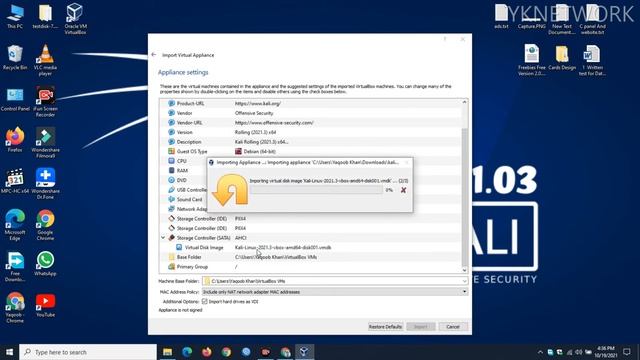Select the Description row
This screenshot has height=360, width=640.
(x=310, y=142)
